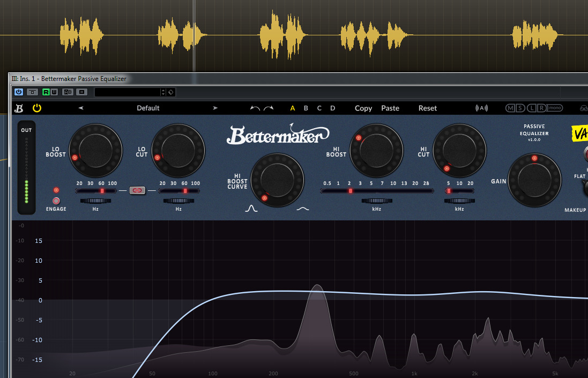Enable the W write automation button
The width and height of the screenshot is (588, 378).
54,92
